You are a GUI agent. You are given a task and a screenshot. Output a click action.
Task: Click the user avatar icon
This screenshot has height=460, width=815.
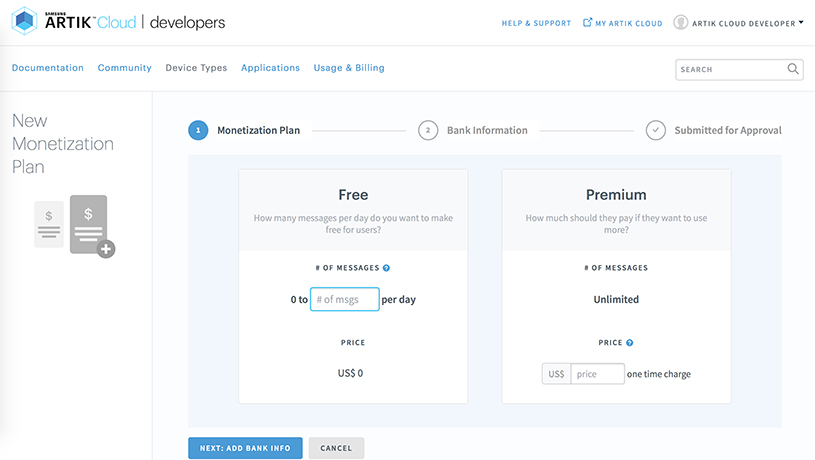(681, 23)
